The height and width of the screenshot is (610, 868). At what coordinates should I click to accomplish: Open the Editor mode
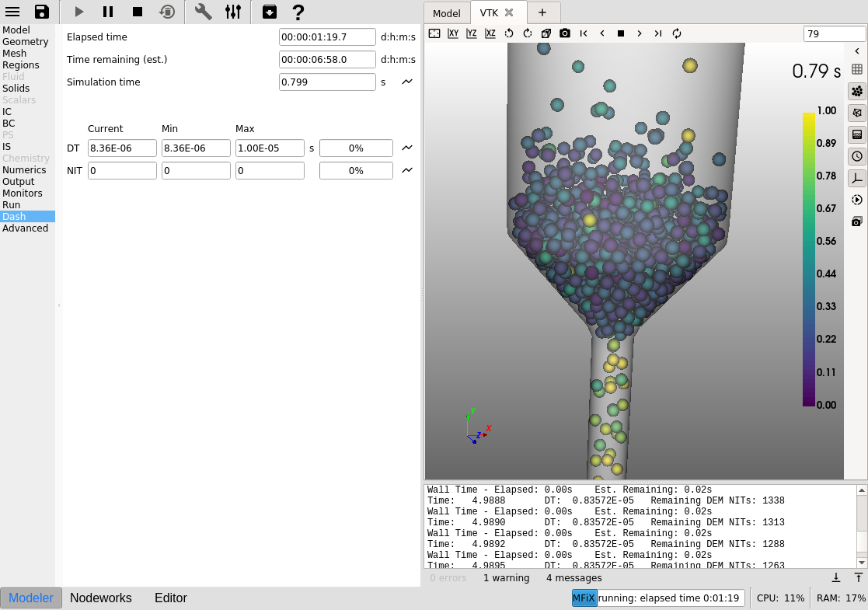click(x=171, y=598)
